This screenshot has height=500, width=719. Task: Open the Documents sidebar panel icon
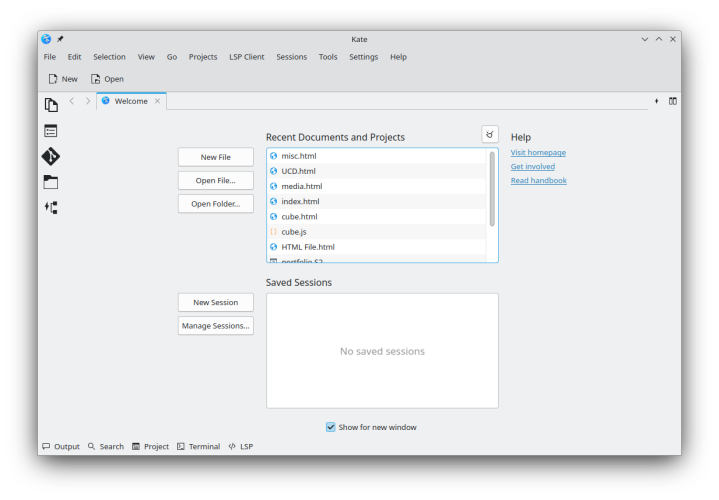[50, 104]
